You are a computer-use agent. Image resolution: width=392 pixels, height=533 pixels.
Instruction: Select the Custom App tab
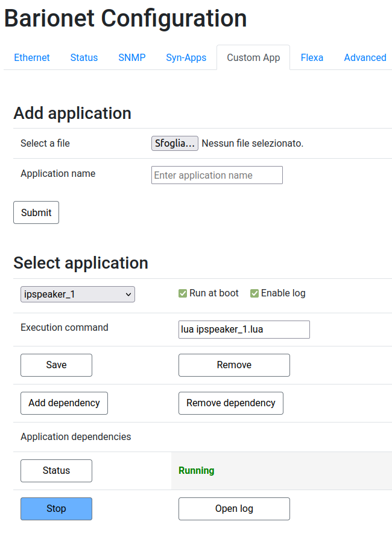click(253, 57)
